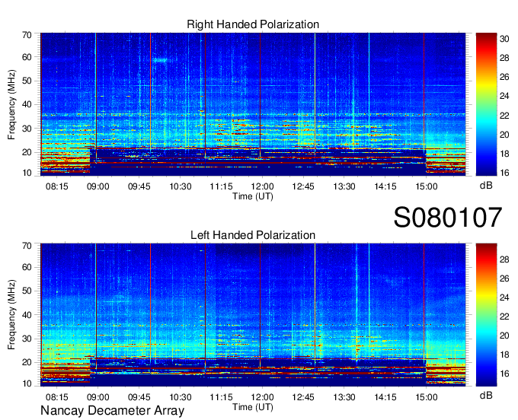Click the Nancay Decameter Array caption

112,411
